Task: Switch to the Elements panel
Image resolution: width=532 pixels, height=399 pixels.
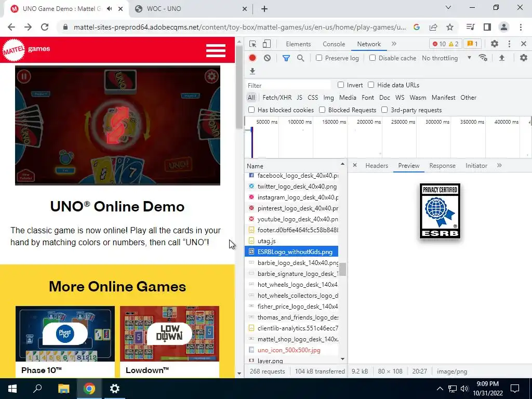Action: pyautogui.click(x=298, y=44)
